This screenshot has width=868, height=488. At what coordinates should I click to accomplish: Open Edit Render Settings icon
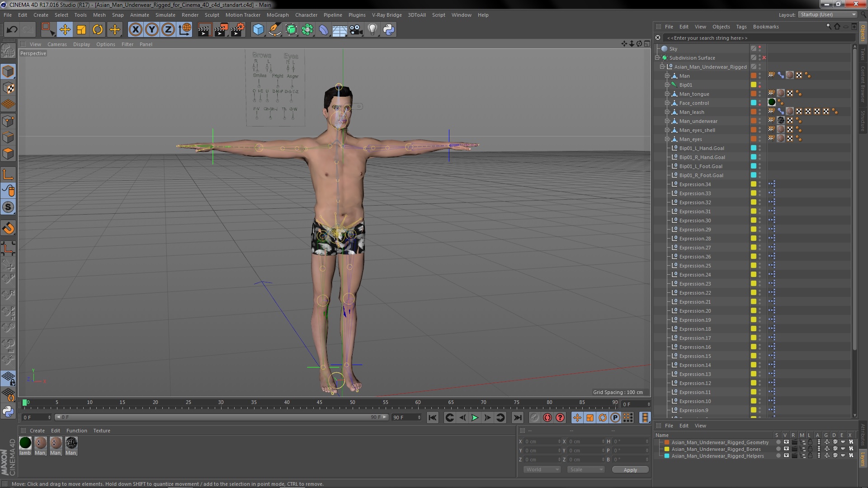(x=238, y=30)
